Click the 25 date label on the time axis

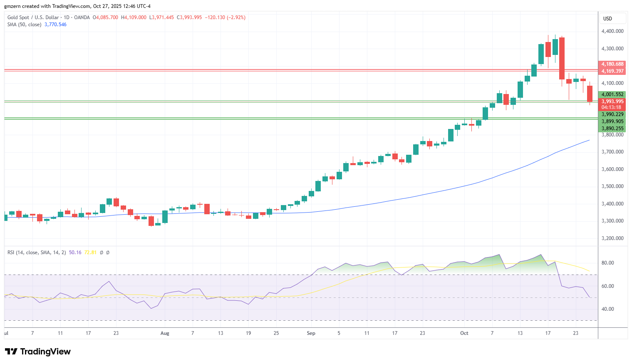click(276, 333)
